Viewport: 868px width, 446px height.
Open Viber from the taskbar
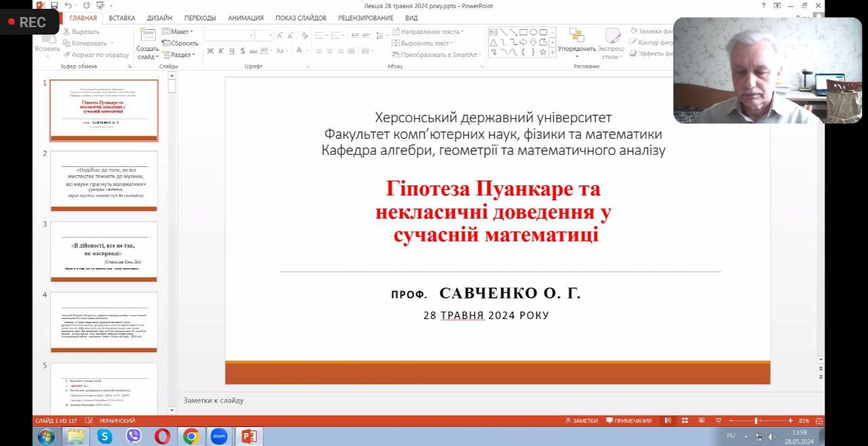click(x=134, y=436)
